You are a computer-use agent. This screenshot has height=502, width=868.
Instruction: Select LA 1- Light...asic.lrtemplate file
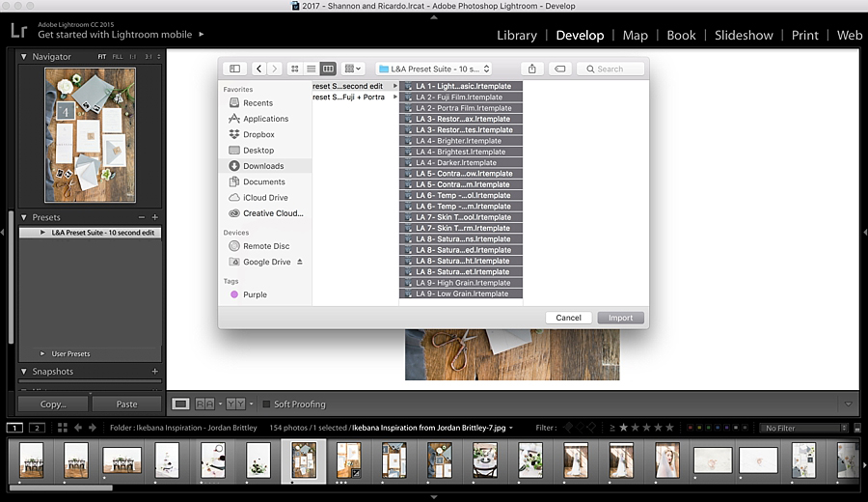[461, 86]
